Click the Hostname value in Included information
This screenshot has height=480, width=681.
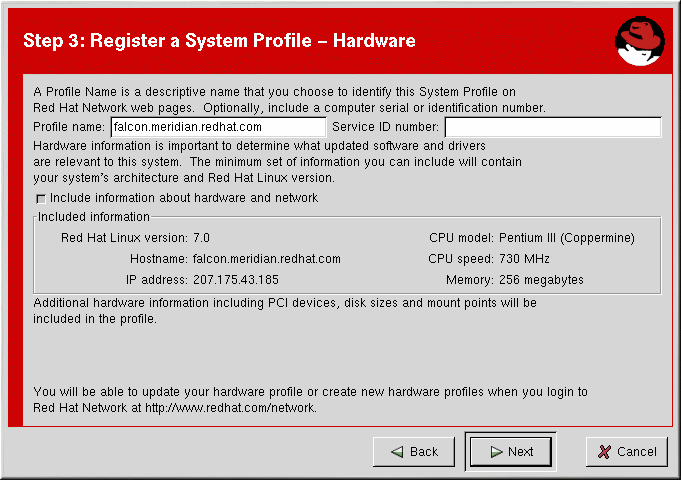click(x=266, y=259)
